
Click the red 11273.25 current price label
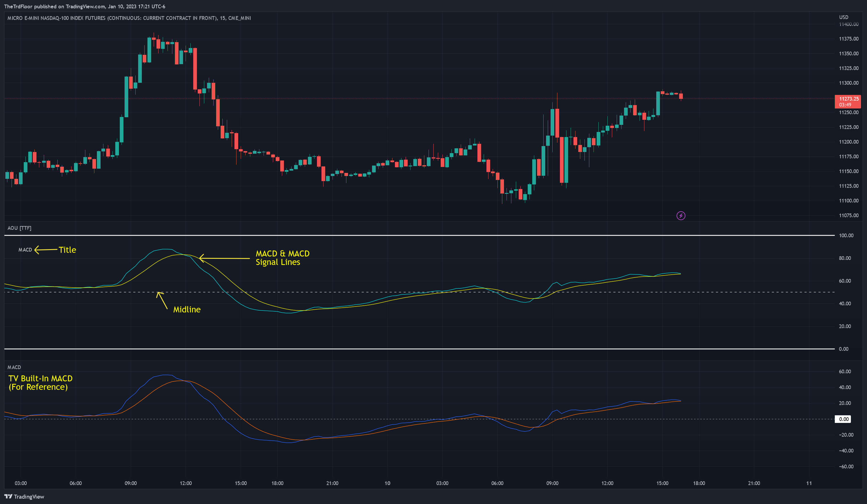tap(848, 101)
